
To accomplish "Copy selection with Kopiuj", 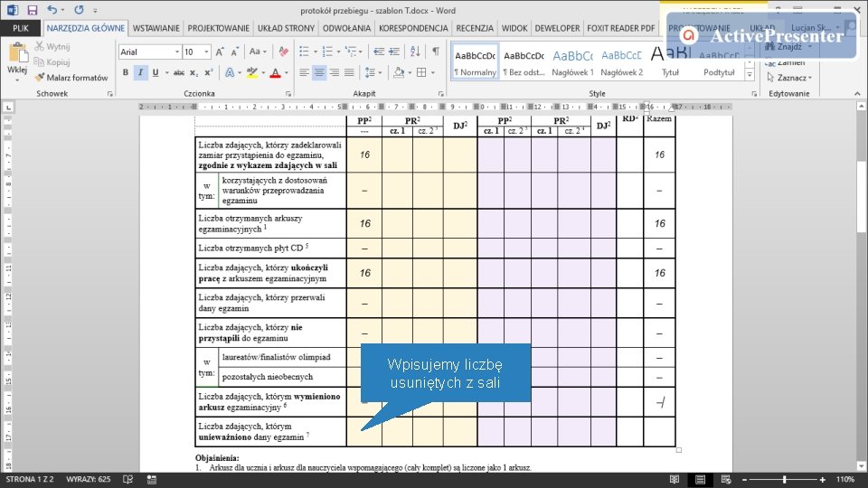I will coord(52,62).
